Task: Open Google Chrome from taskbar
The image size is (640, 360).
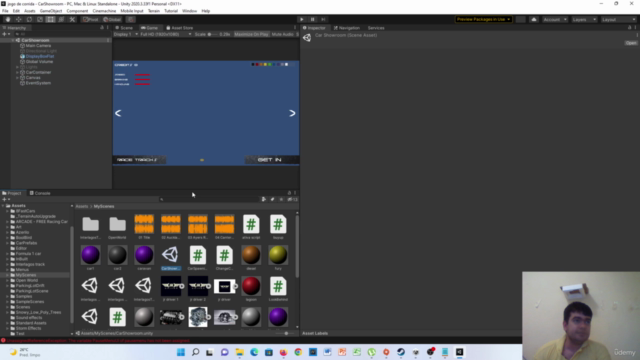Action: pyautogui.click(x=298, y=352)
